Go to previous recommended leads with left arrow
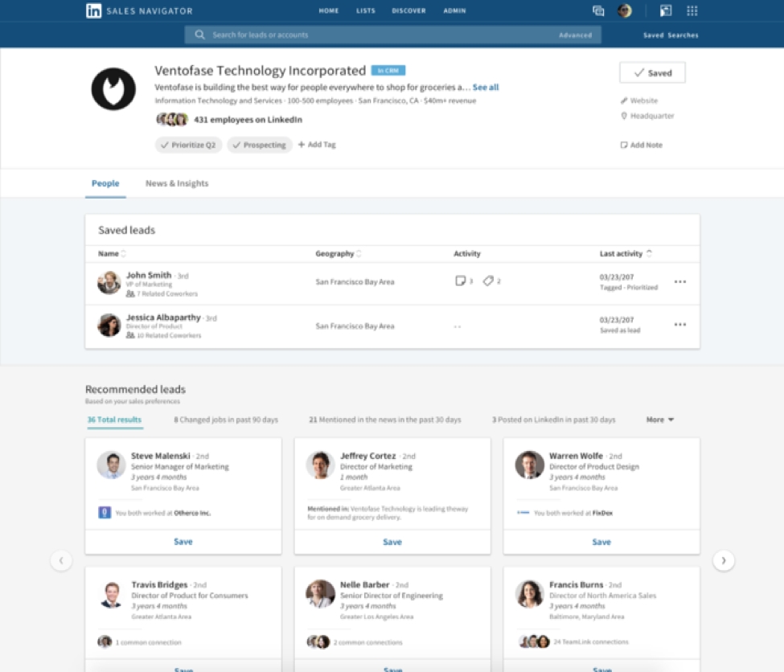Viewport: 784px width, 672px height. coord(62,560)
